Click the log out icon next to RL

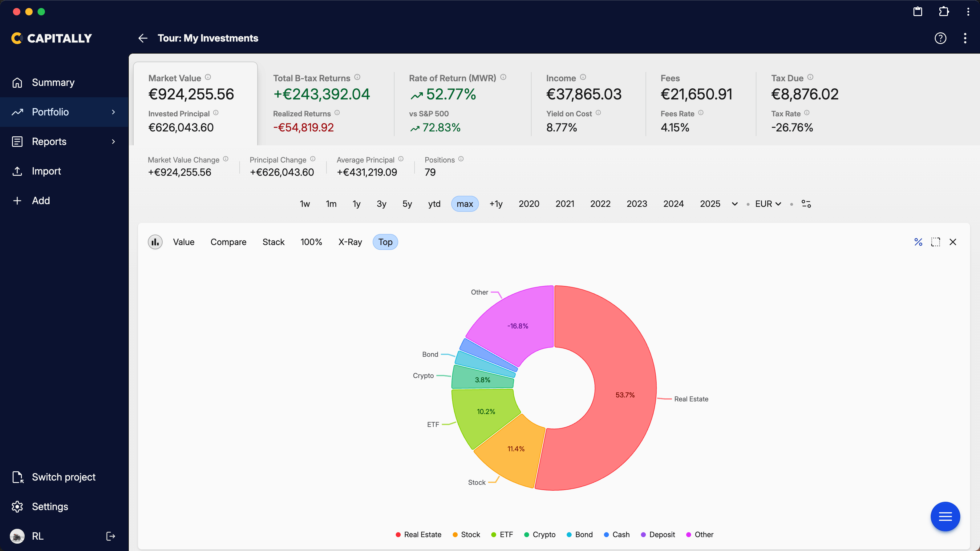pyautogui.click(x=110, y=536)
